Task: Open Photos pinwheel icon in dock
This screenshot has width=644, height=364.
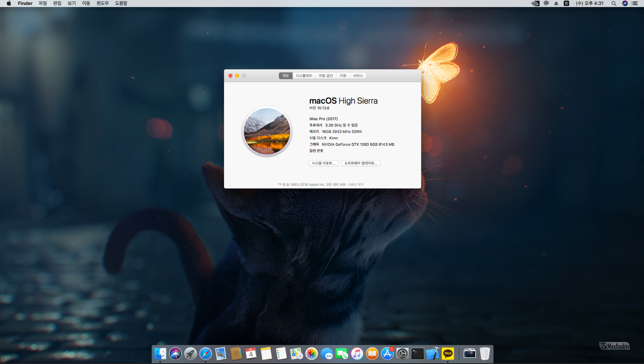Action: coord(312,354)
